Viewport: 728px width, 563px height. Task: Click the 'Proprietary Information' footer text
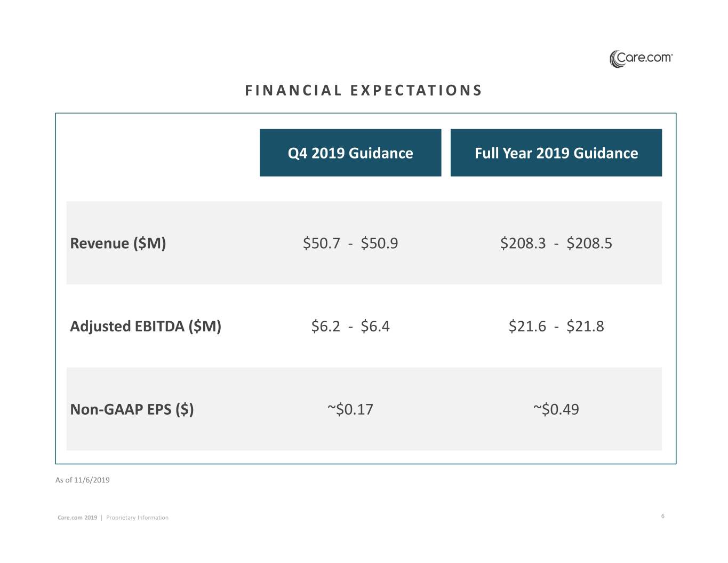pos(137,518)
